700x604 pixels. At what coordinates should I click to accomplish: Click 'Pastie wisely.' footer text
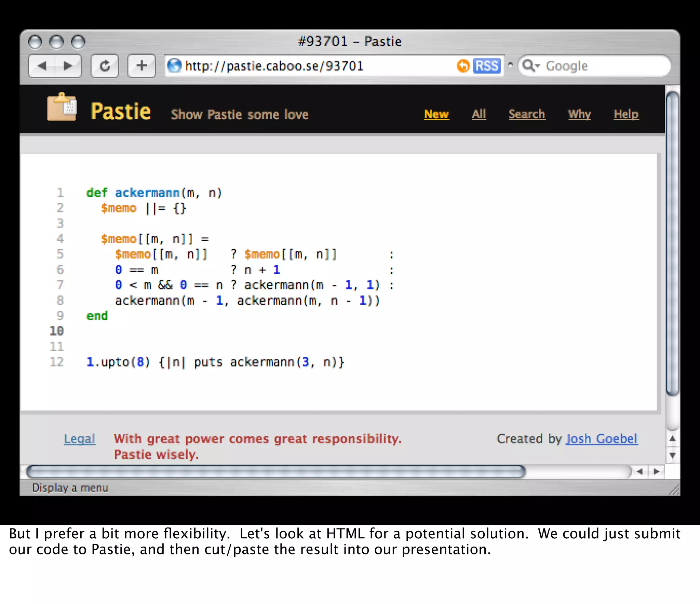pyautogui.click(x=157, y=455)
